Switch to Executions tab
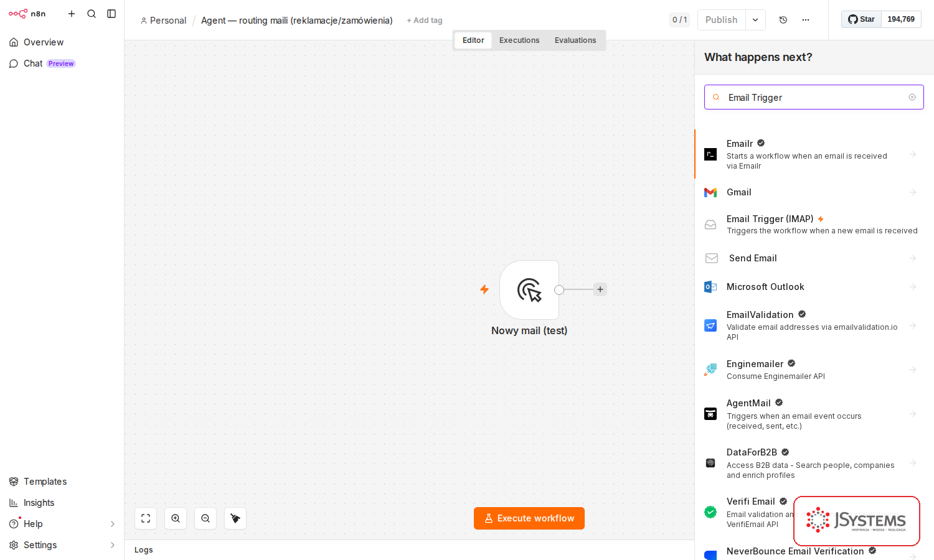The height and width of the screenshot is (560, 934). [519, 40]
